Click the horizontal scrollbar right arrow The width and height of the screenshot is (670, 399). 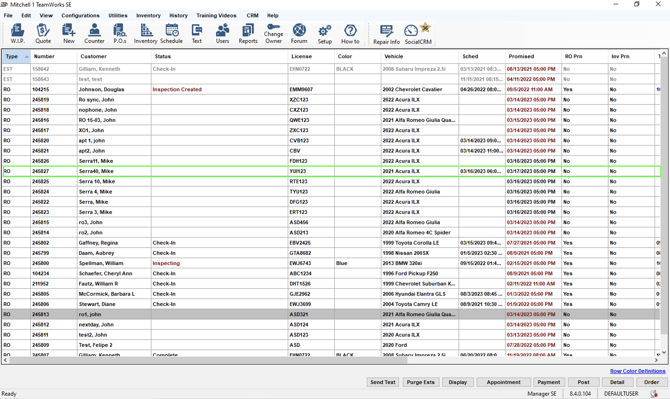pyautogui.click(x=657, y=360)
